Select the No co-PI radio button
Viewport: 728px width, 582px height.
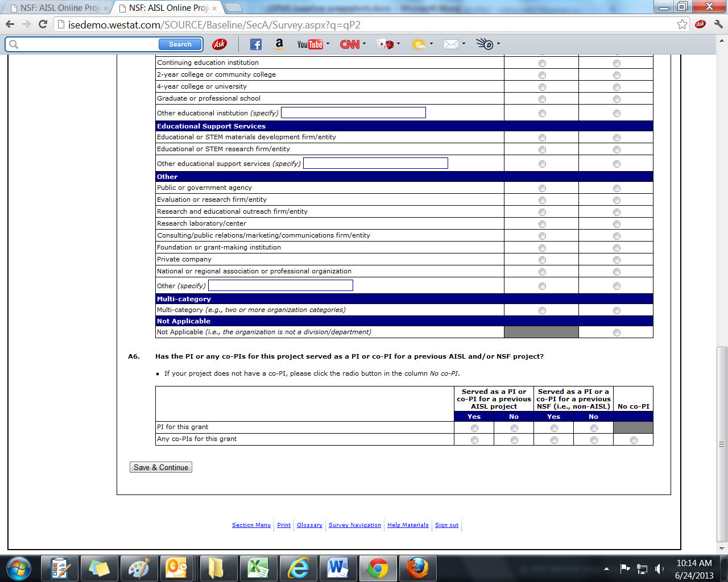634,440
